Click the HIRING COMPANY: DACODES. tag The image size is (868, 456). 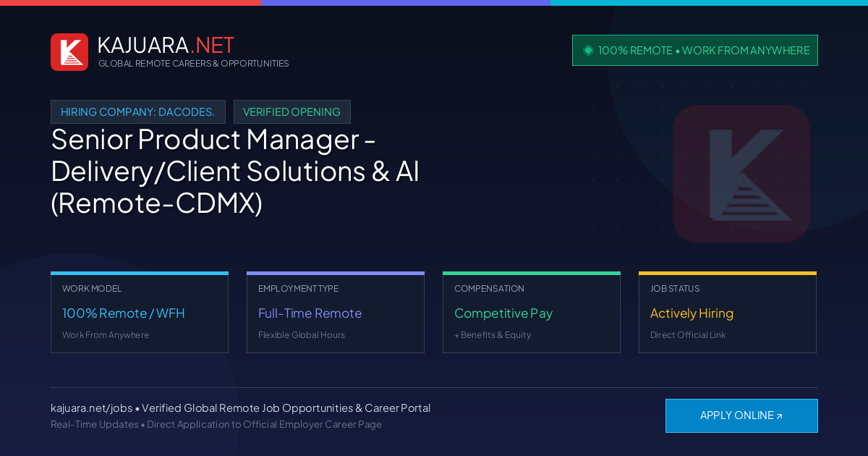point(138,112)
